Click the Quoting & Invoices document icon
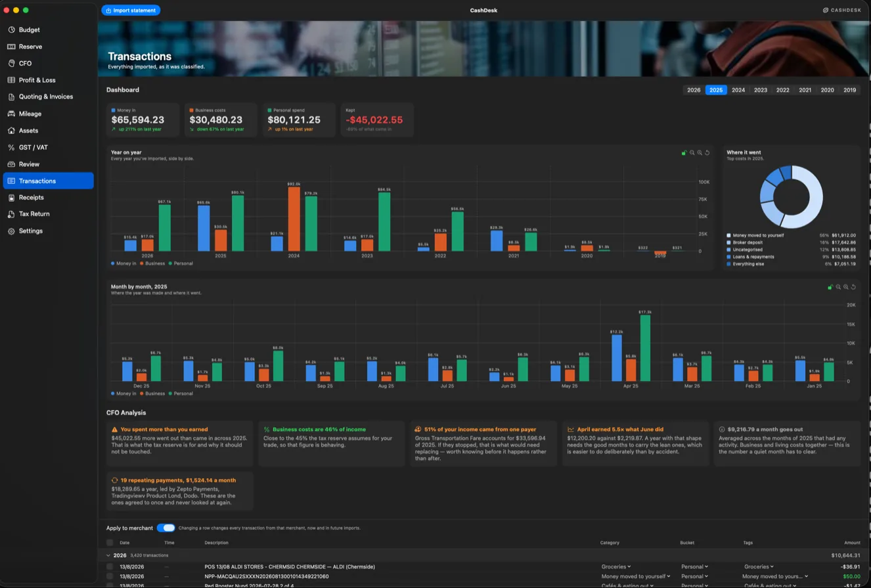 (x=11, y=97)
